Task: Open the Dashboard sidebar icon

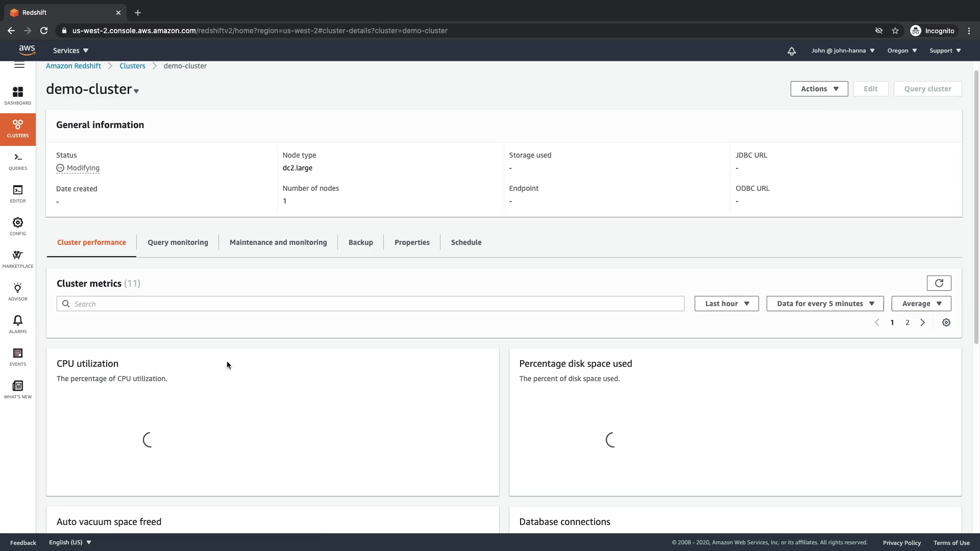Action: tap(18, 95)
